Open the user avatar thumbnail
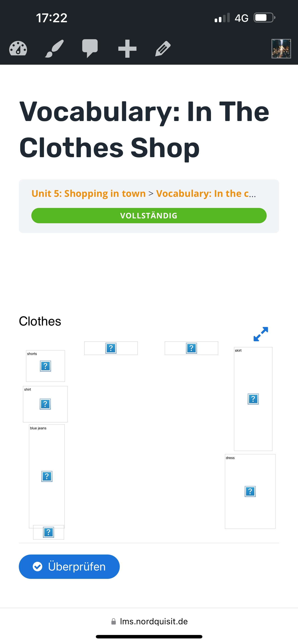Image resolution: width=298 pixels, height=644 pixels. tap(281, 48)
